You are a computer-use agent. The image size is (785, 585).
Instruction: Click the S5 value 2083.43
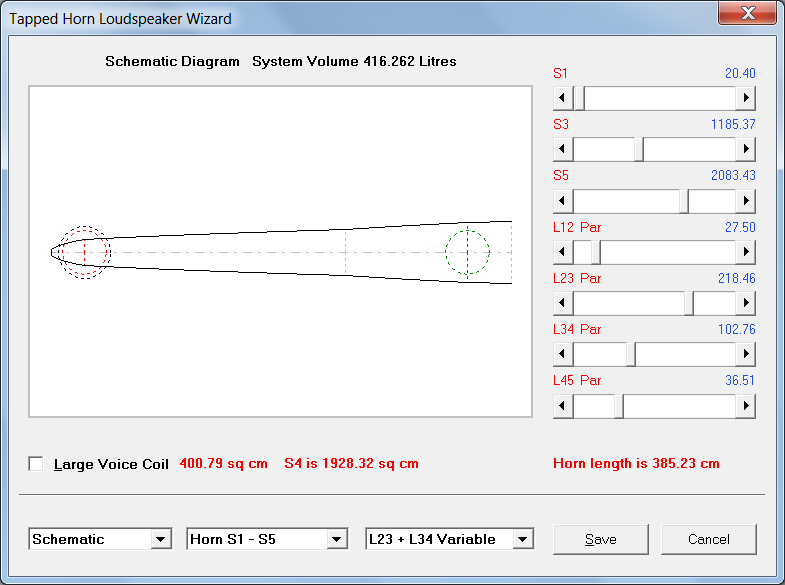pyautogui.click(x=733, y=175)
